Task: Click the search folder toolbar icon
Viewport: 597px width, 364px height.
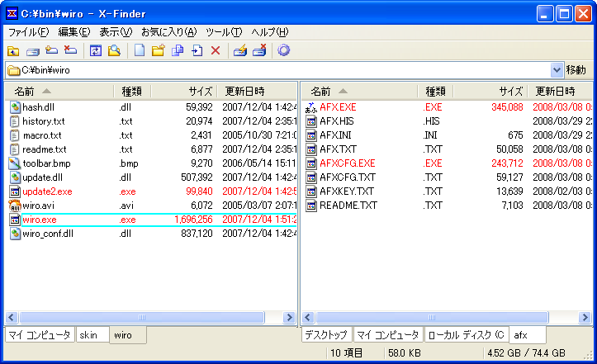Action: 114,50
